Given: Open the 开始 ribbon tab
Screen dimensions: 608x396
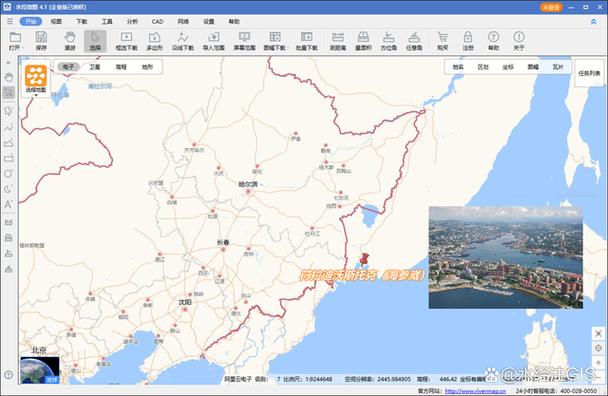Looking at the screenshot, I should pos(31,21).
